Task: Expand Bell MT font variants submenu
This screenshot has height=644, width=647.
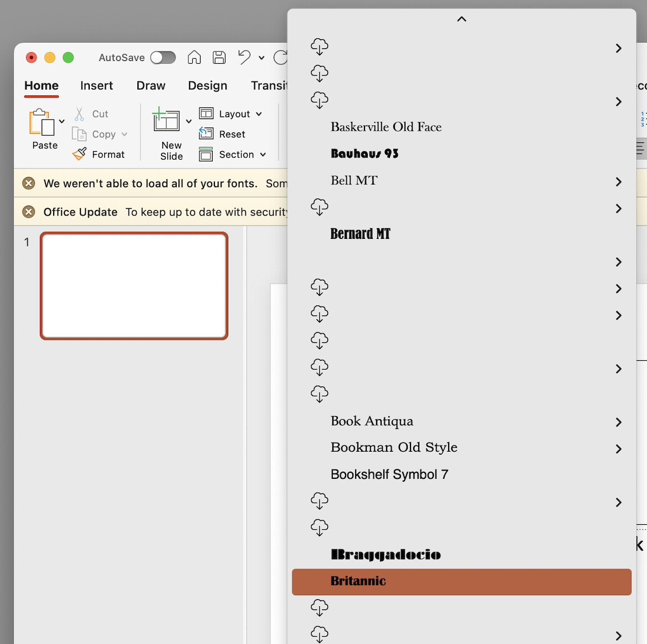Action: [x=619, y=182]
